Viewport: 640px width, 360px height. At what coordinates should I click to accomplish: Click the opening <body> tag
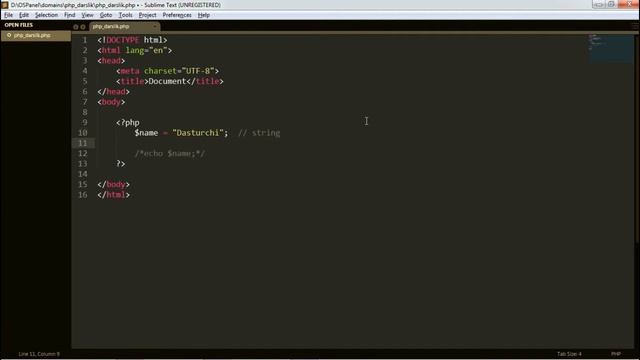pyautogui.click(x=111, y=102)
